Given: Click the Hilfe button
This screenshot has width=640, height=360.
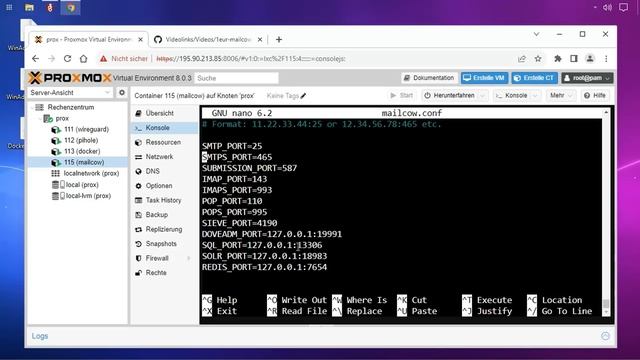Looking at the screenshot, I should (x=595, y=96).
